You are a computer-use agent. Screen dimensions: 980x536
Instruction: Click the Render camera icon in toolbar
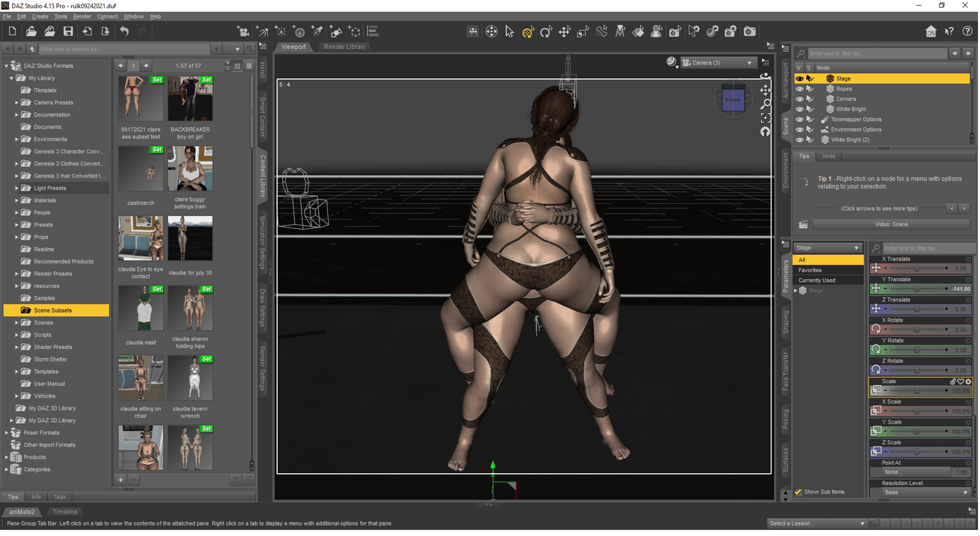tap(749, 31)
